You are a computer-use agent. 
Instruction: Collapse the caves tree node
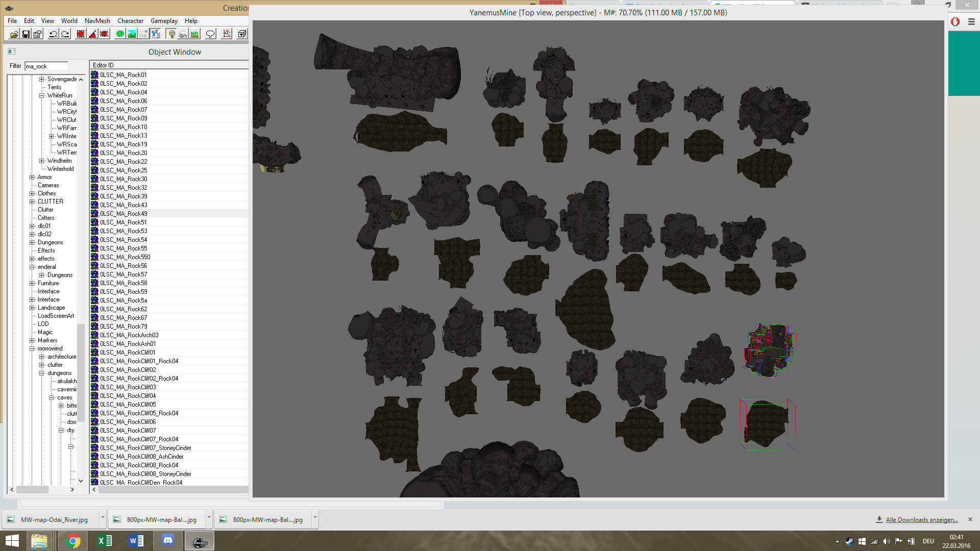(52, 397)
